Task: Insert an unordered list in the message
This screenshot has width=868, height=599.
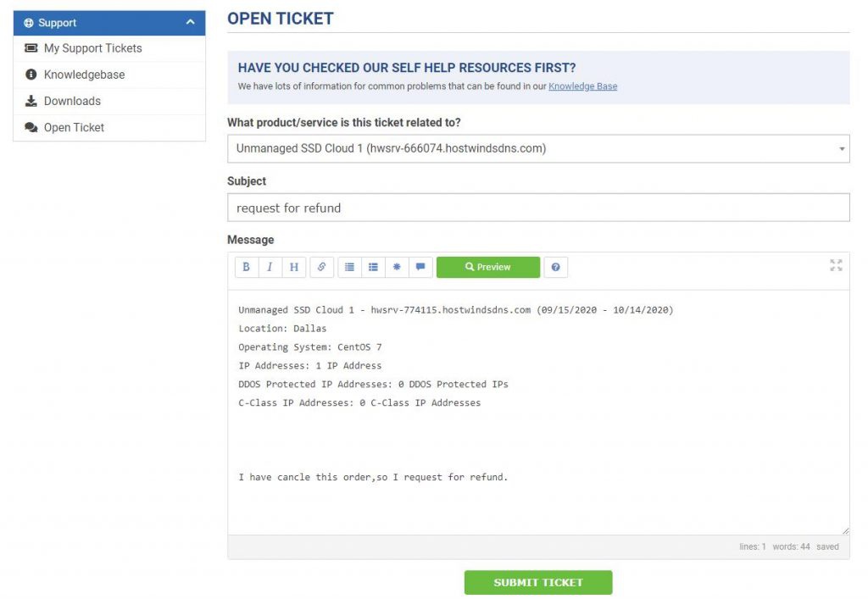Action: tap(349, 267)
